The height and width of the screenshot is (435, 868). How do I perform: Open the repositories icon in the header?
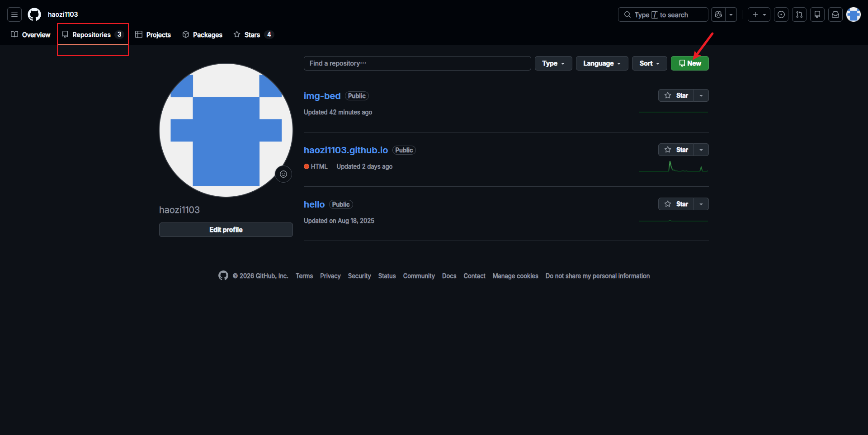click(817, 14)
